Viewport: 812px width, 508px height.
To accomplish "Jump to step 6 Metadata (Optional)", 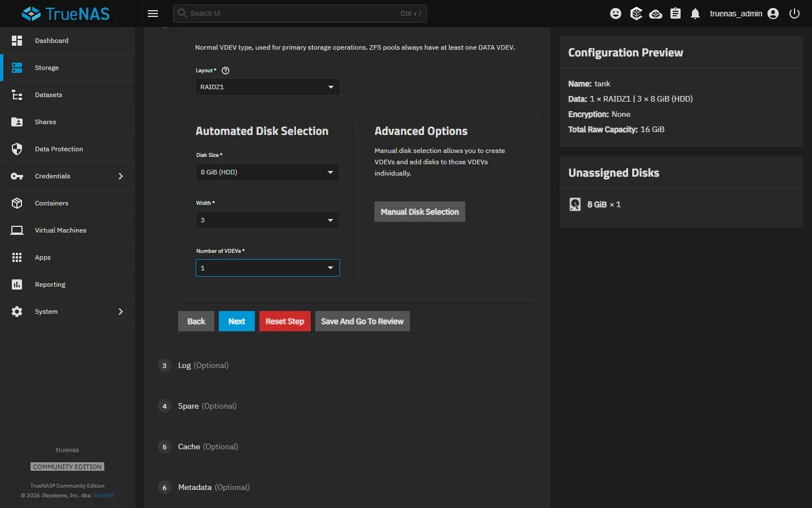I will [205, 488].
